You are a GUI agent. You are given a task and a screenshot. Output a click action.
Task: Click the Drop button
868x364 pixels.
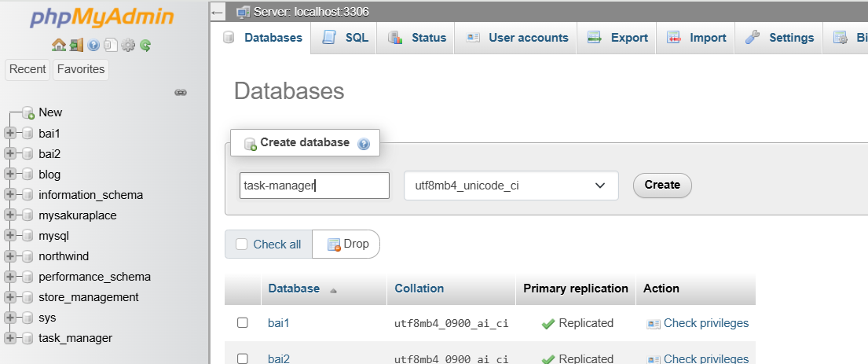click(346, 245)
